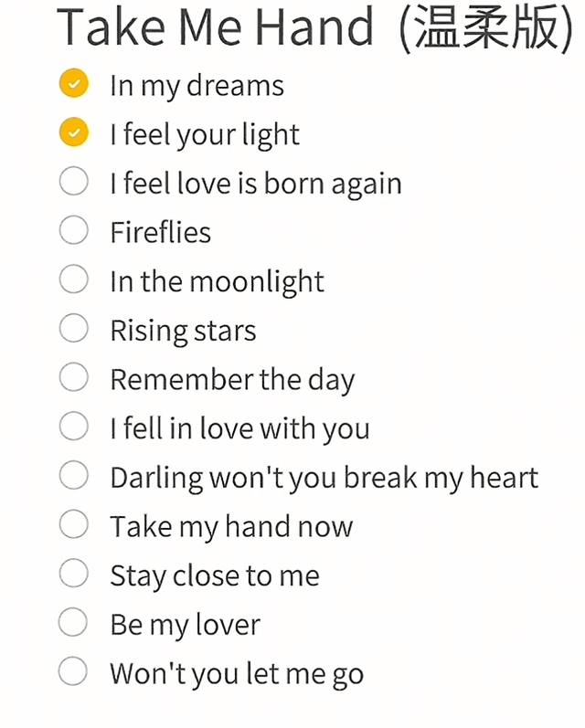585x728 pixels.
Task: Select the "Fireflies" lyric text
Action: (x=160, y=232)
